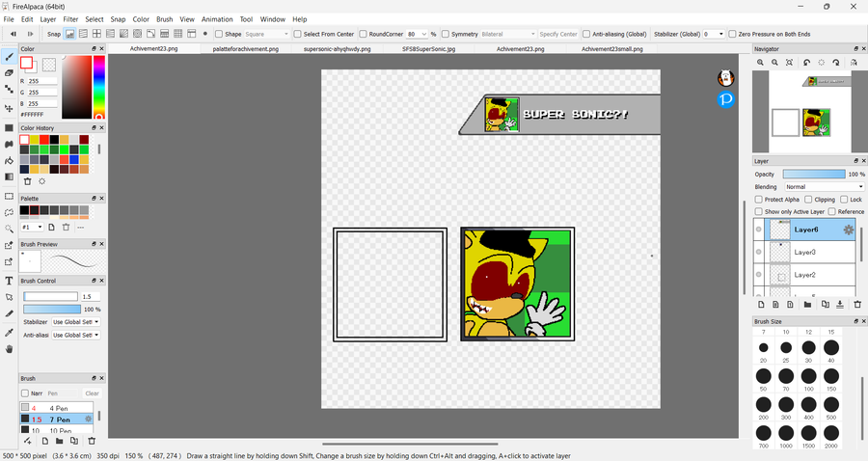
Task: Zoom in using the Navigator magnifier plus
Action: [x=761, y=63]
